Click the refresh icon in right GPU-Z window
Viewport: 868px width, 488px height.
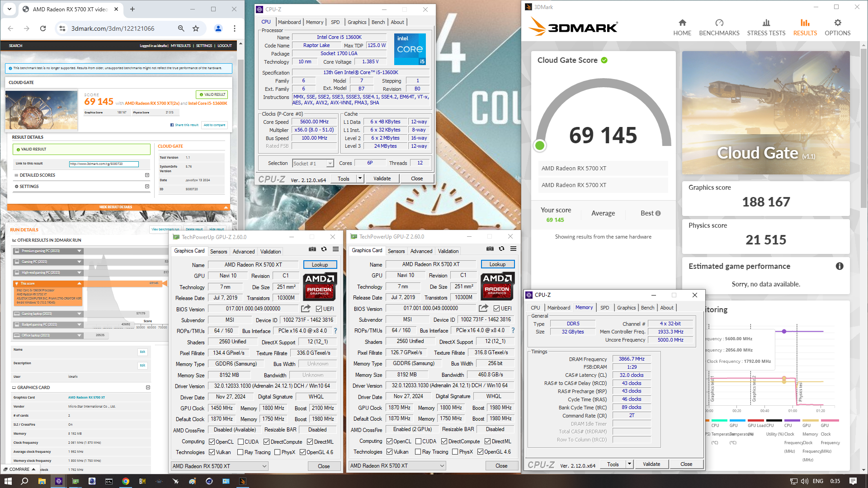click(x=501, y=249)
